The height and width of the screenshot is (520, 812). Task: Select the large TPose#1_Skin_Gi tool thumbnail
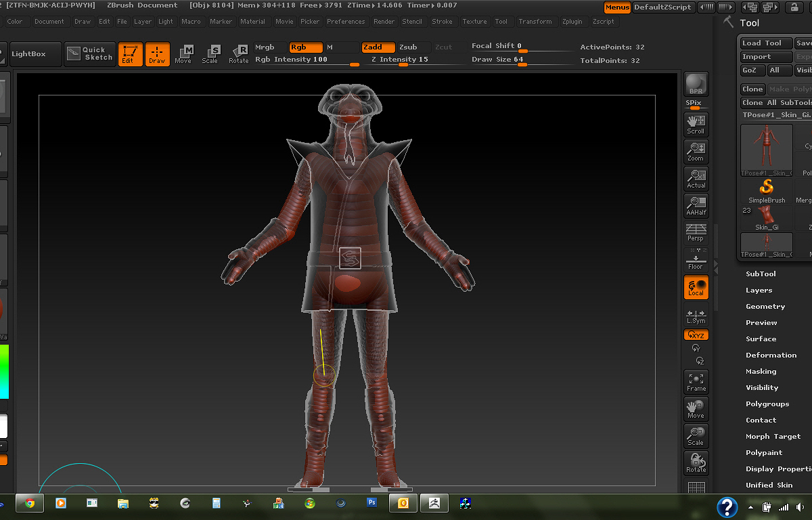click(x=767, y=150)
